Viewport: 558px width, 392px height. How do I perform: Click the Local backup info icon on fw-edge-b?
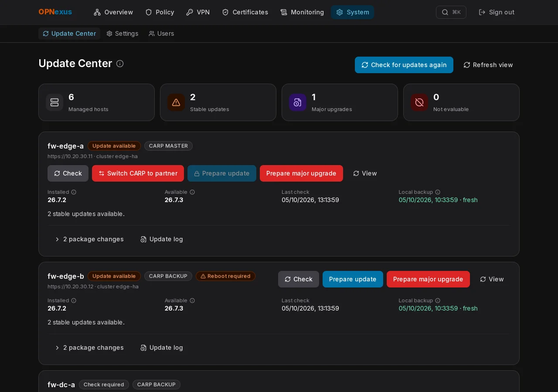click(438, 301)
